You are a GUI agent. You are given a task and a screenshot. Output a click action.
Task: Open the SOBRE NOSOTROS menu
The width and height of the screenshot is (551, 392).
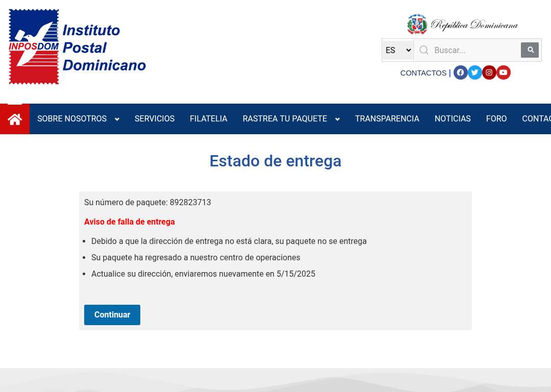pyautogui.click(x=72, y=119)
